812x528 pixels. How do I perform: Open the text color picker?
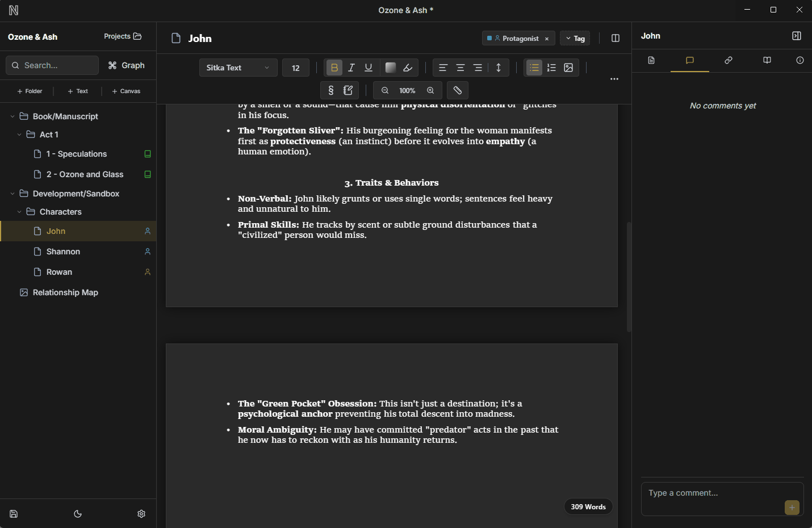[x=391, y=67]
